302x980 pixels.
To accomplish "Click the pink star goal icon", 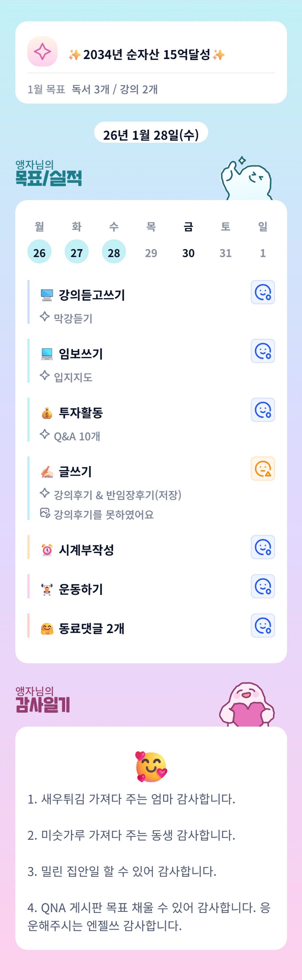I will click(42, 51).
